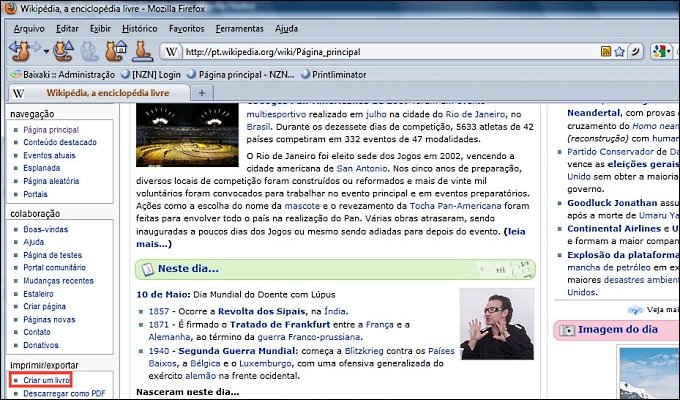Click the Rio de Janeiro link
The width and height of the screenshot is (680, 400).
[x=475, y=115]
